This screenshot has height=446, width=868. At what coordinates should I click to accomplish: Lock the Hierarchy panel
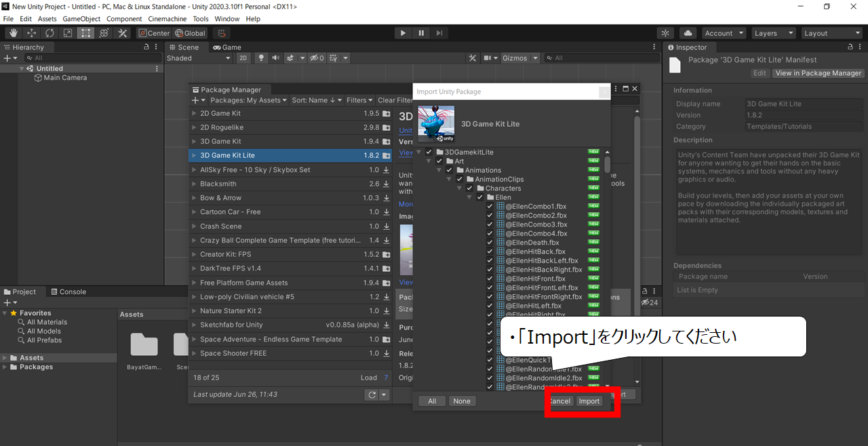pos(146,47)
